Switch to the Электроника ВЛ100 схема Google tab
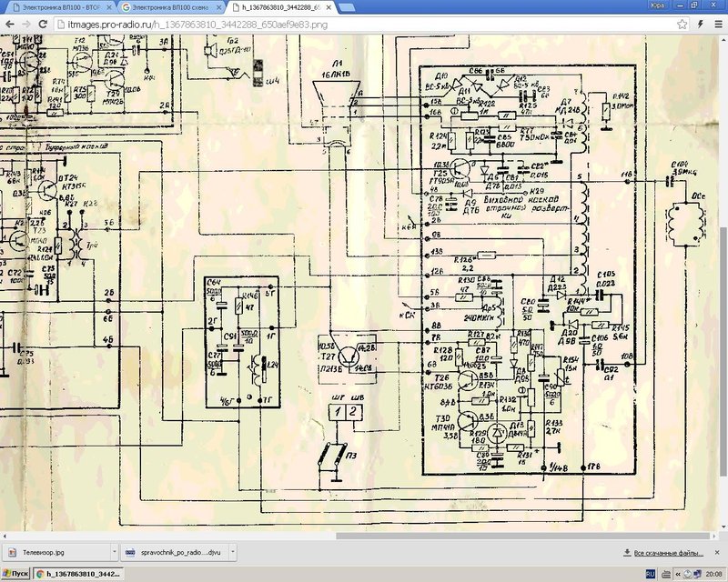 point(171,7)
